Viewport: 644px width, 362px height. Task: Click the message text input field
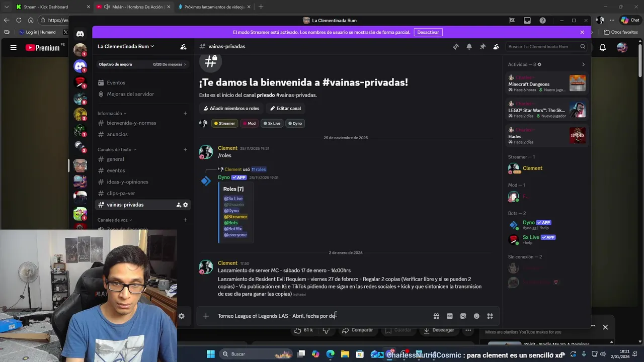pos(322,316)
